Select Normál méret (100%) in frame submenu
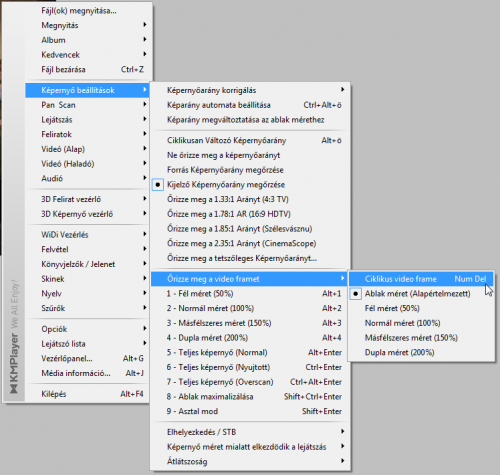 (x=421, y=323)
